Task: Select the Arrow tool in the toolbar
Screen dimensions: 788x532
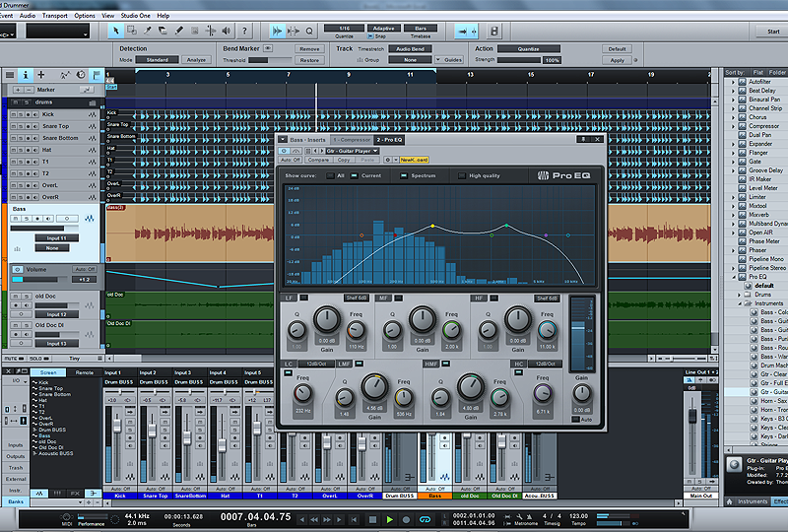Action: pos(115,32)
